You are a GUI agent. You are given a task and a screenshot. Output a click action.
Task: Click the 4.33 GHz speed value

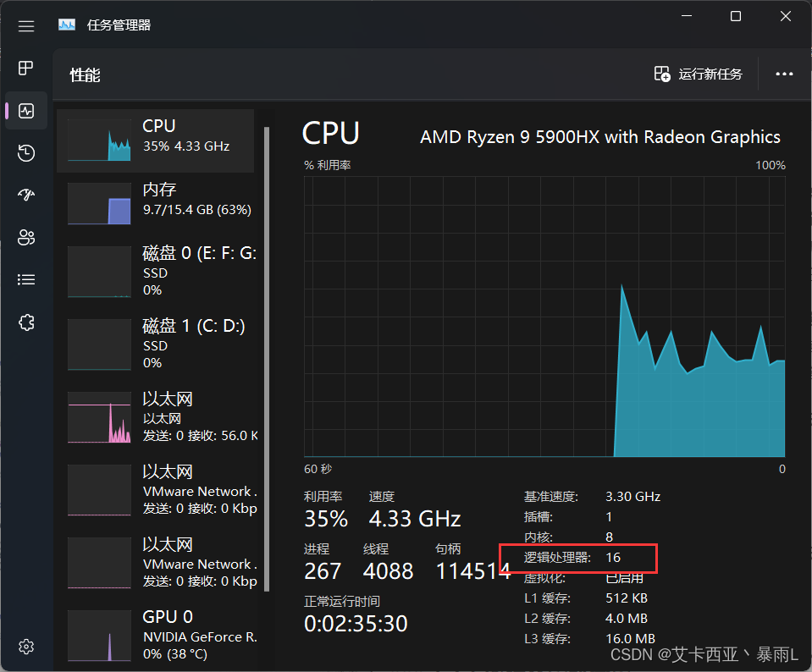(x=415, y=519)
